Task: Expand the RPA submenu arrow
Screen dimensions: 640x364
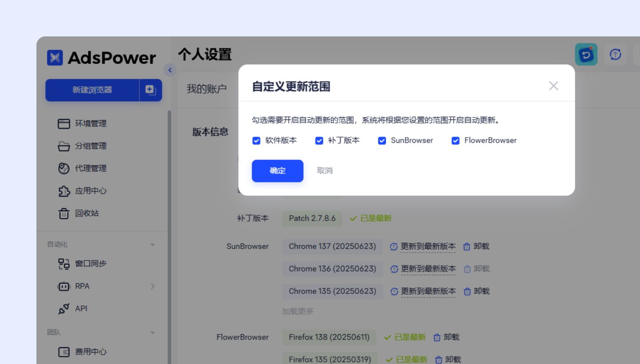Action: [x=153, y=286]
